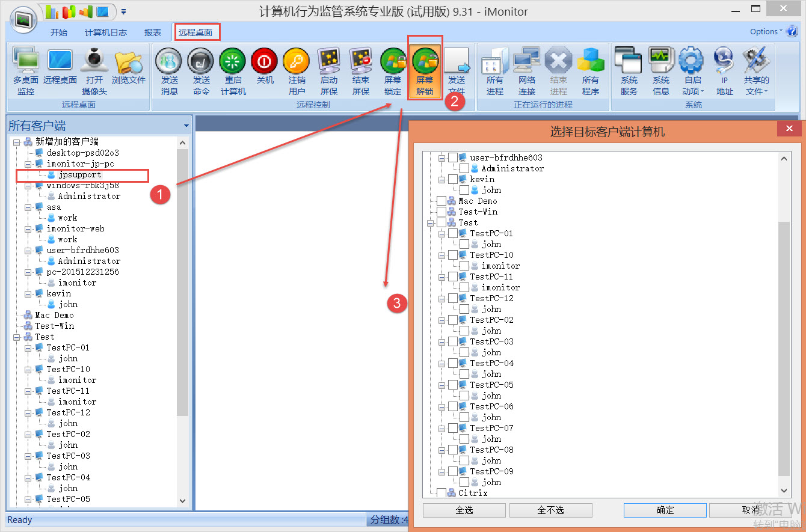Click the dialog tree scrollbar thumb
Image resolution: width=806 pixels, height=532 pixels.
[x=784, y=349]
